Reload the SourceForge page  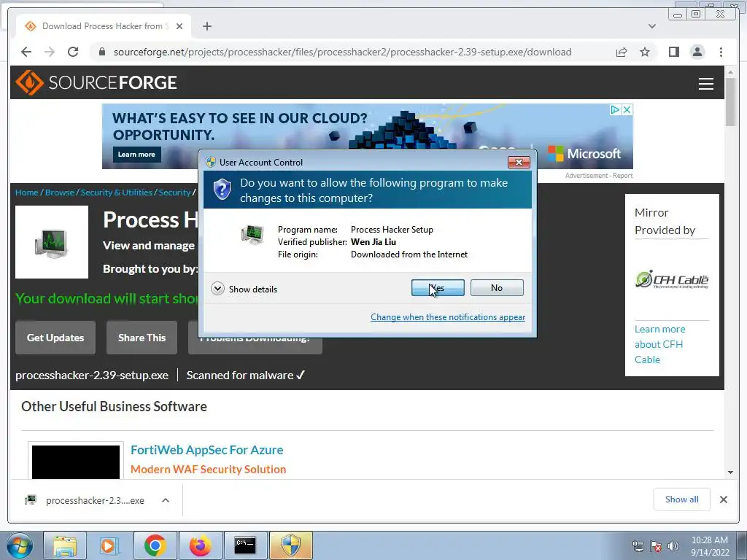pyautogui.click(x=73, y=52)
